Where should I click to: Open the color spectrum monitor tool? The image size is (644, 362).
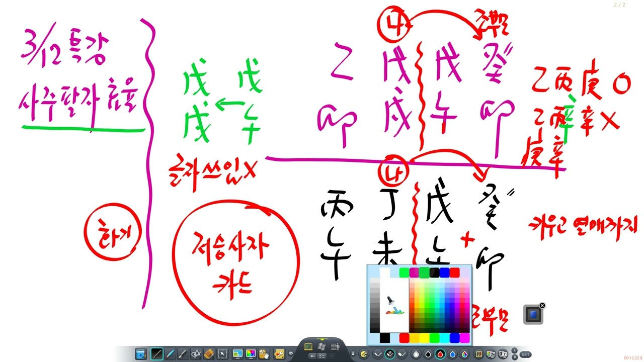251,353
